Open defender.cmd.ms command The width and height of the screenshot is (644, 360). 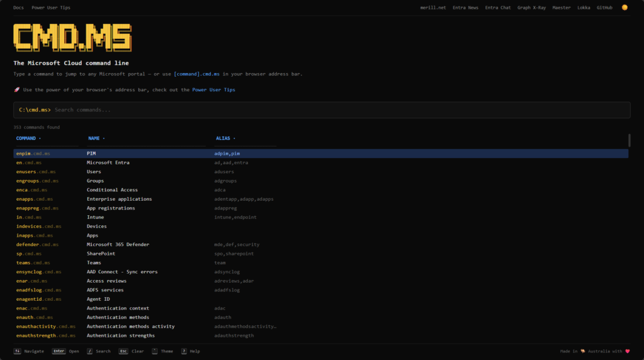37,245
